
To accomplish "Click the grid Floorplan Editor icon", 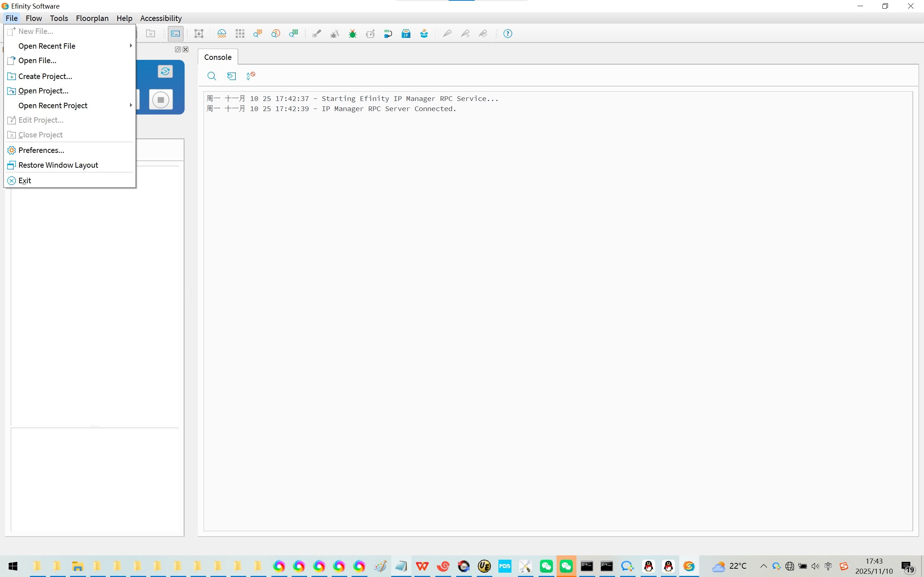I will 240,34.
